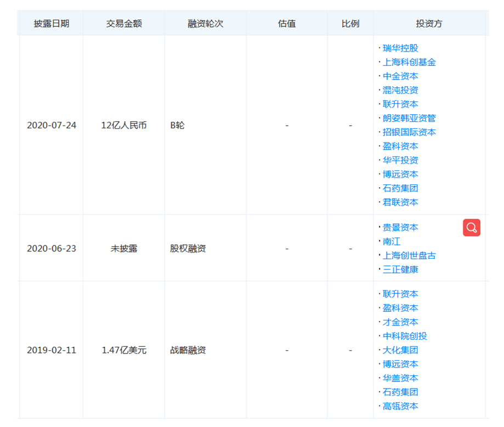Open the 中科院创投 investor link
The image size is (504, 427).
pyautogui.click(x=405, y=336)
